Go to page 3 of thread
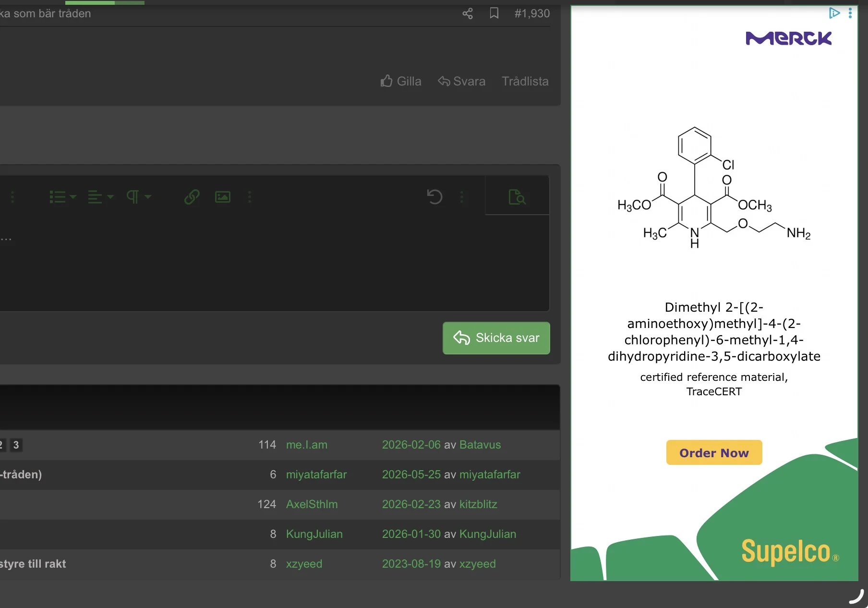This screenshot has width=868, height=608. click(16, 445)
